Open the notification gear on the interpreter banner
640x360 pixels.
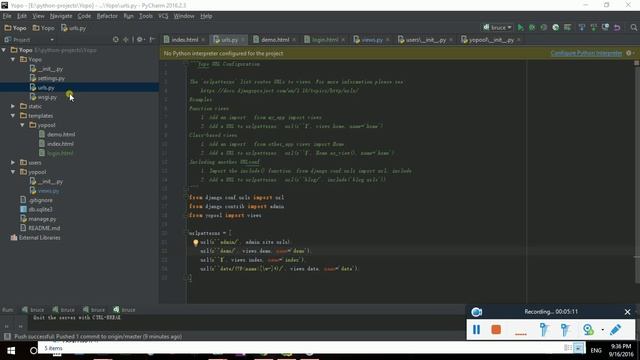(629, 53)
